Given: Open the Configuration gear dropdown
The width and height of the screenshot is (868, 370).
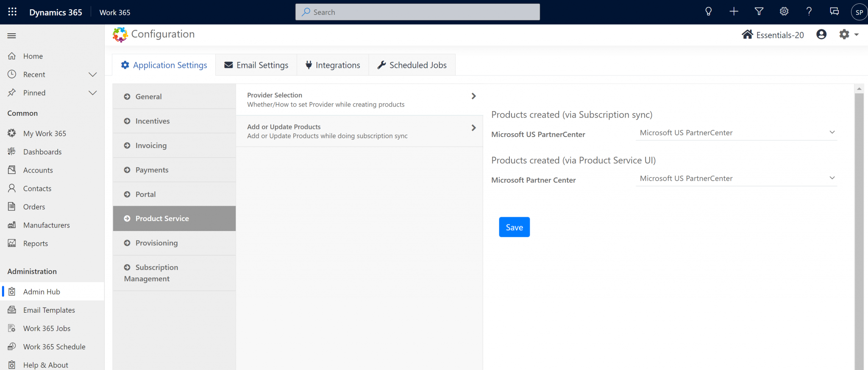Looking at the screenshot, I should coord(849,34).
